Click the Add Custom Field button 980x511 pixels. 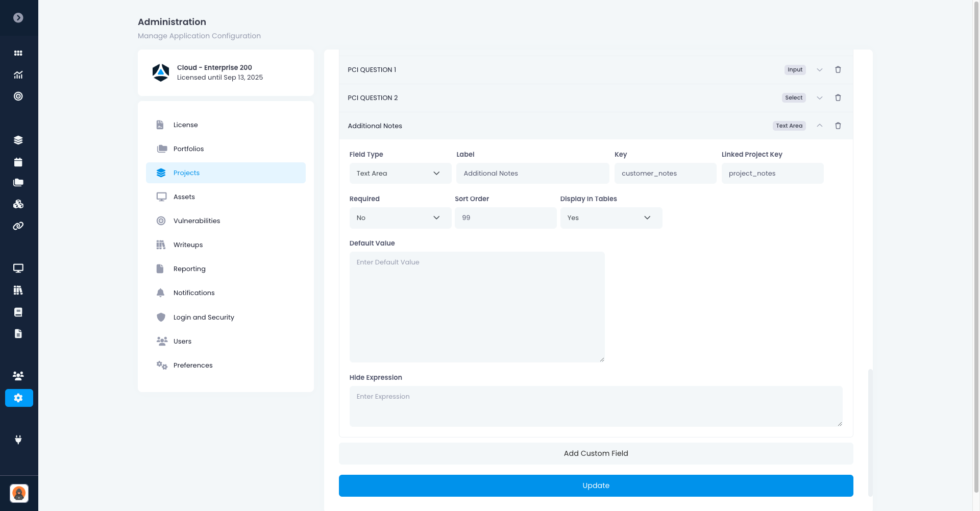[596, 454]
